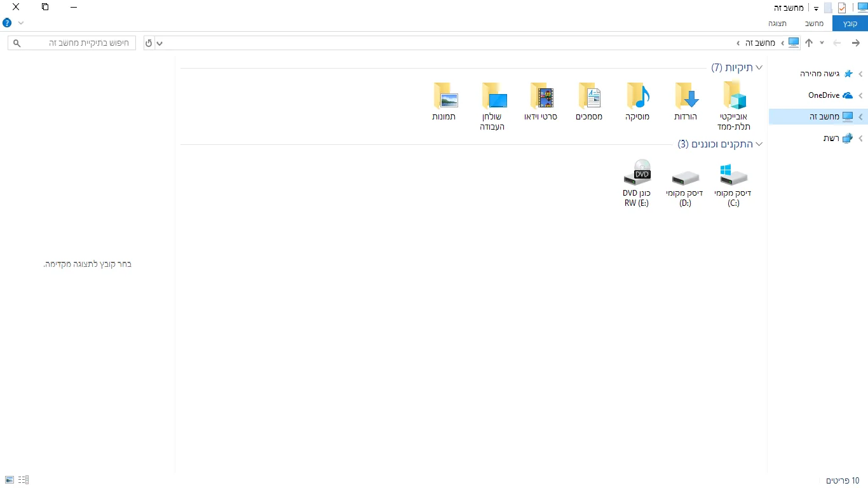Click the chevron after מחשב זה in the address path
Screen dimensions: 868x488
coord(738,43)
